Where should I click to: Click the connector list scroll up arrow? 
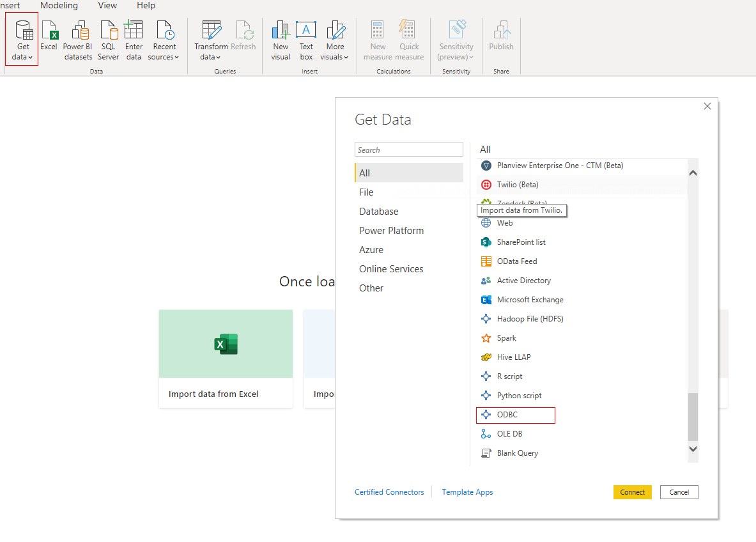(693, 173)
